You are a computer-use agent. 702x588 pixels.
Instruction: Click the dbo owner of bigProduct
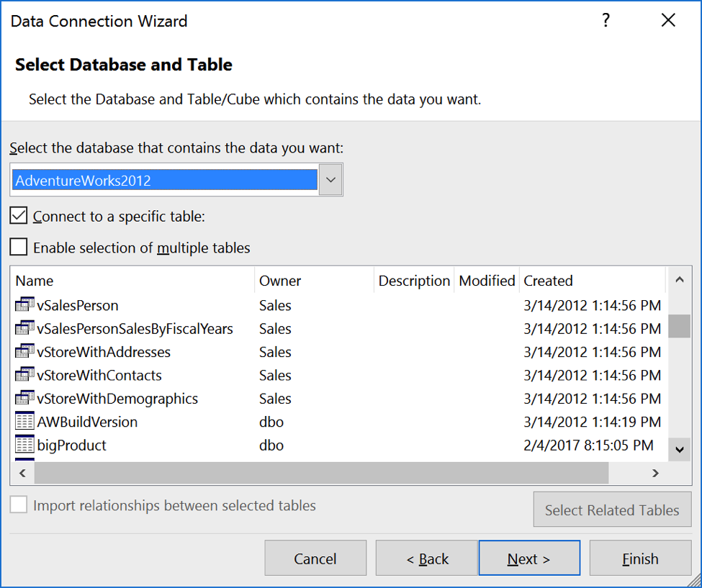pyautogui.click(x=271, y=445)
